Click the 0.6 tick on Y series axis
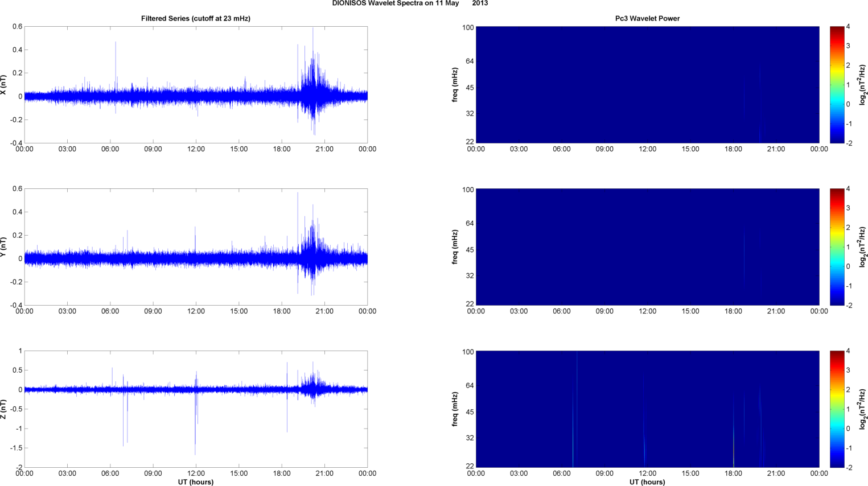Viewport: 868px width, 486px height. (x=17, y=189)
